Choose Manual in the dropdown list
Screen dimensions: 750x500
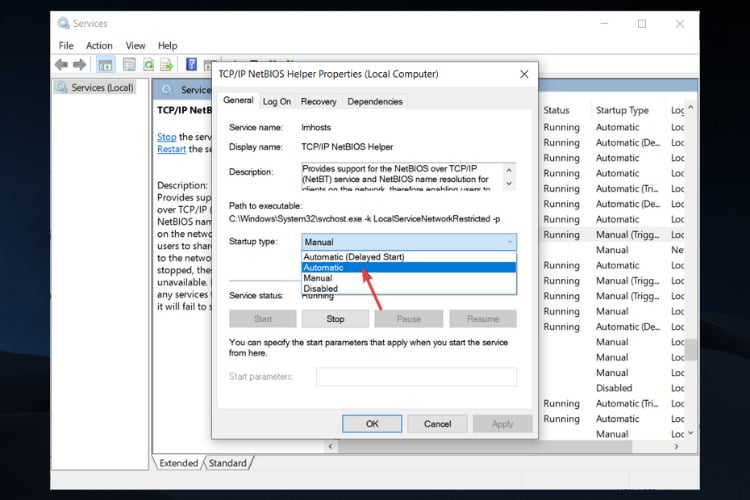(x=409, y=278)
